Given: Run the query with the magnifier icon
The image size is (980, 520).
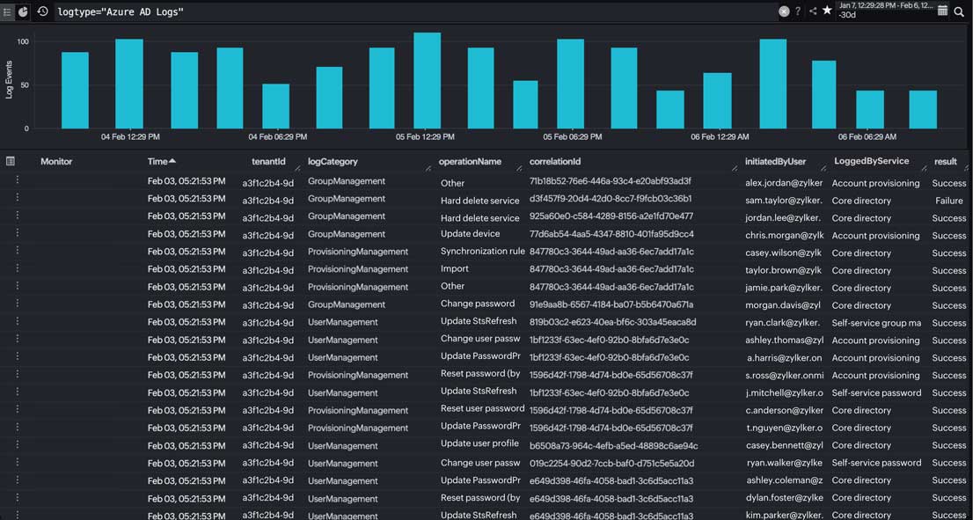Looking at the screenshot, I should click(959, 11).
